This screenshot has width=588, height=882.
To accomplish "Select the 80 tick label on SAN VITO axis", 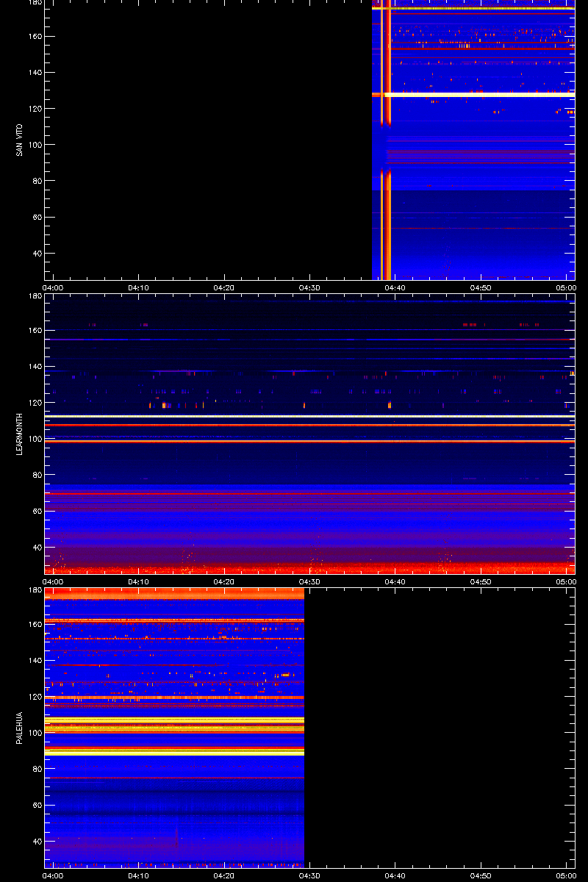I will click(x=37, y=181).
